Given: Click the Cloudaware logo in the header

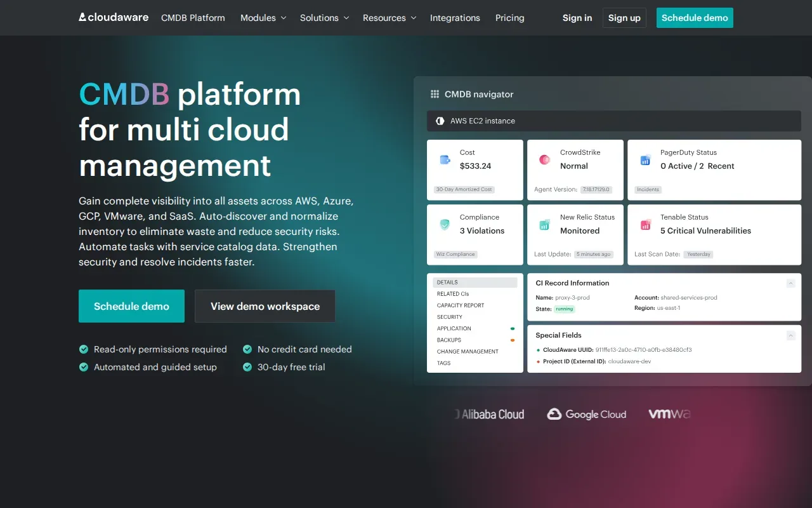Looking at the screenshot, I should click(114, 18).
